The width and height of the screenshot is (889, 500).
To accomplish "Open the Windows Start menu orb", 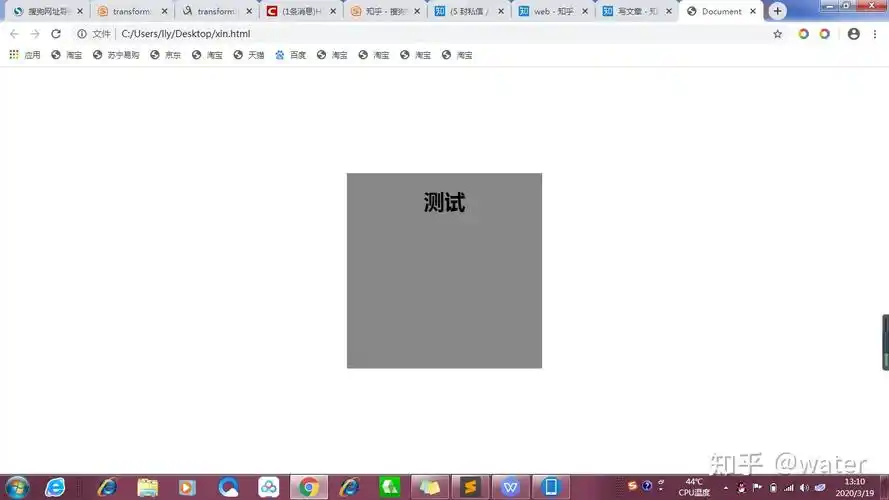I will (17, 488).
